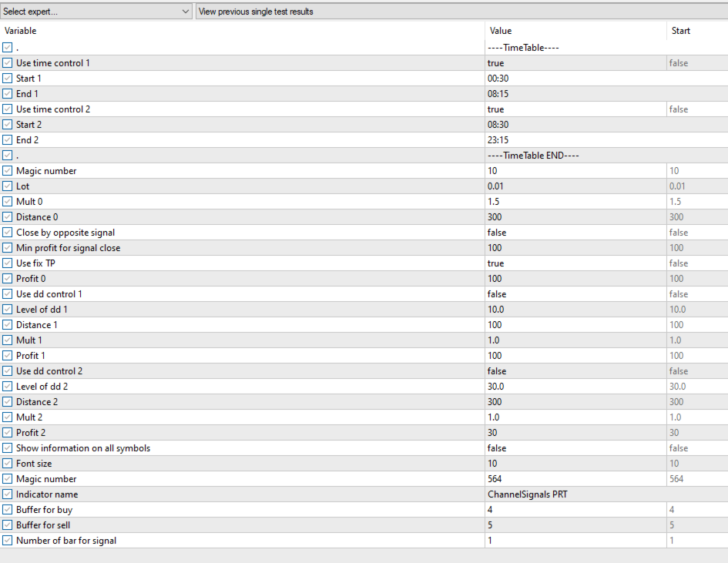
Task: Uncheck the Magic number 10 checkbox
Action: tap(8, 171)
